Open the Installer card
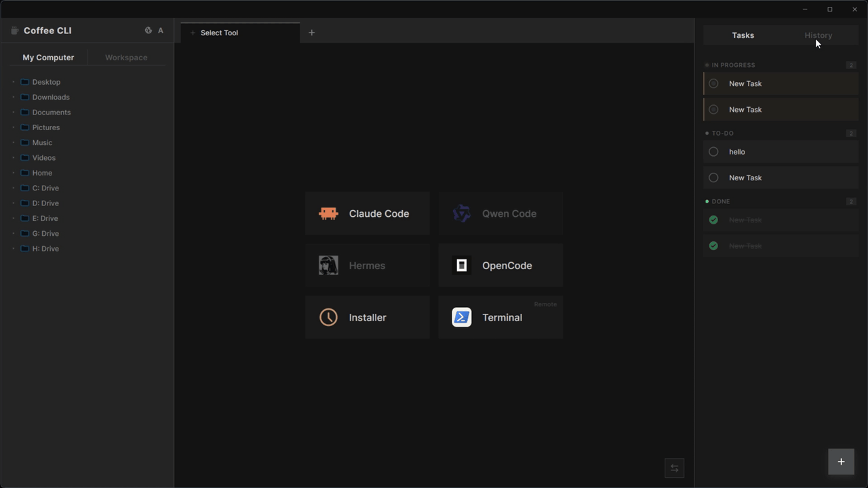Viewport: 868px width, 488px height. [368, 317]
